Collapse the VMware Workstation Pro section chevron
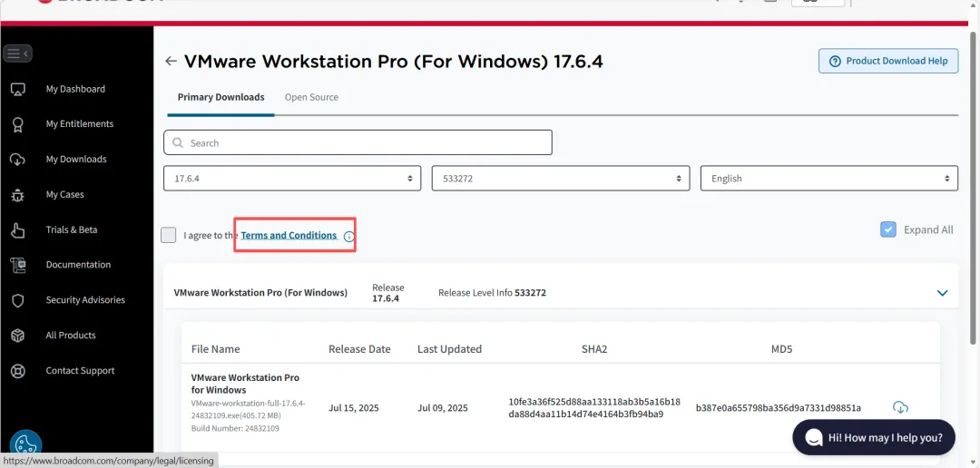The width and height of the screenshot is (980, 468). pyautogui.click(x=943, y=292)
